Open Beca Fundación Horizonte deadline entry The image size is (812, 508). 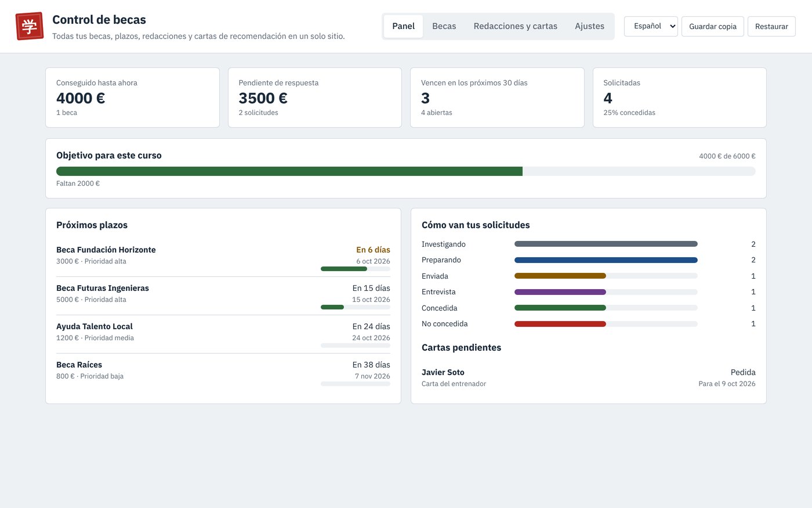point(223,257)
